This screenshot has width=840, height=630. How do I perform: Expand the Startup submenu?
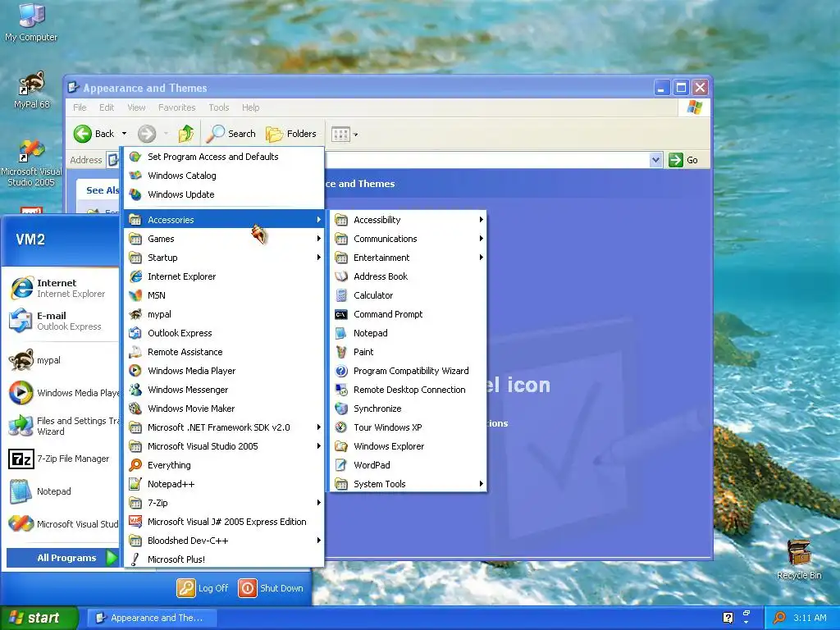(224, 257)
